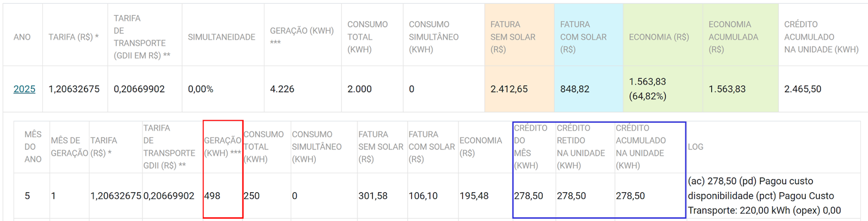This screenshot has height=221, width=868.
Task: Select the 0,20669902 value in the 2025 row
Action: pos(139,89)
